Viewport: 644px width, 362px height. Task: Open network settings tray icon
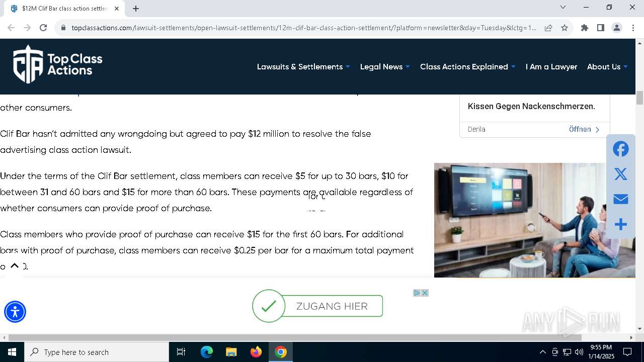(x=567, y=352)
